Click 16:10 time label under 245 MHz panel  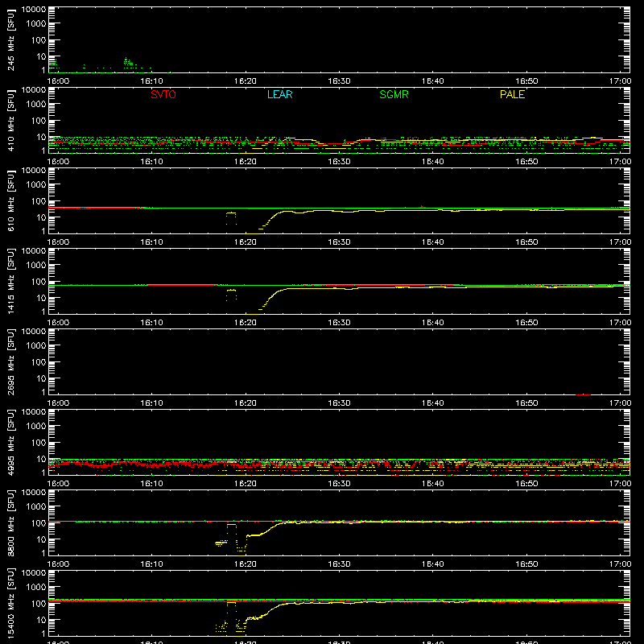pos(151,81)
